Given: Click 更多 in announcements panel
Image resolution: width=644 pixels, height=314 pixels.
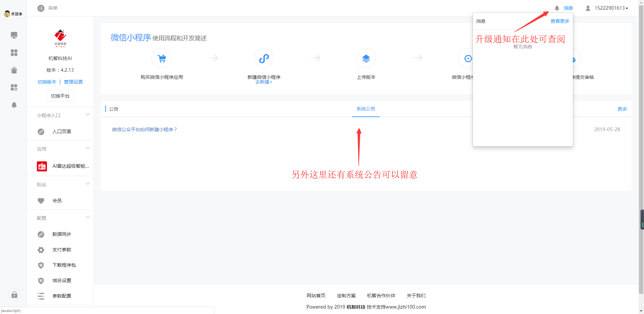Looking at the screenshot, I should coord(622,109).
